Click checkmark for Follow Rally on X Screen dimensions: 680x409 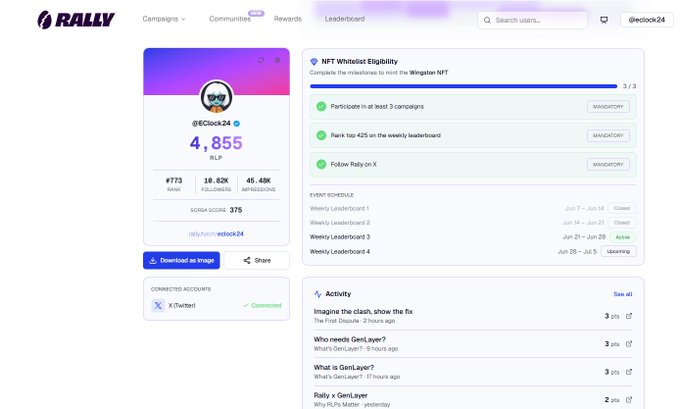pyautogui.click(x=321, y=164)
